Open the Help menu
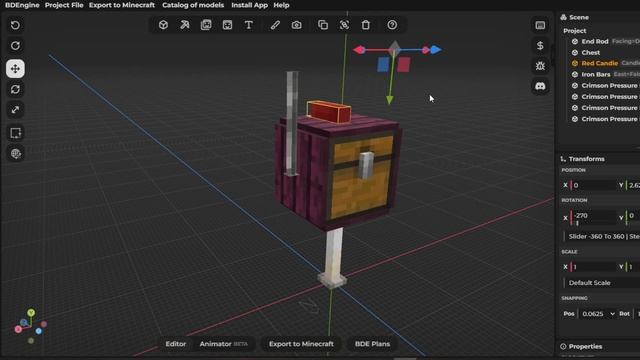The image size is (640, 360). pyautogui.click(x=281, y=5)
